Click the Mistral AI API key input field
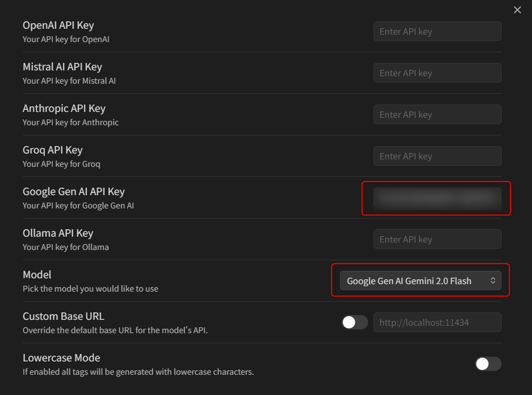The height and width of the screenshot is (395, 532). (x=438, y=73)
